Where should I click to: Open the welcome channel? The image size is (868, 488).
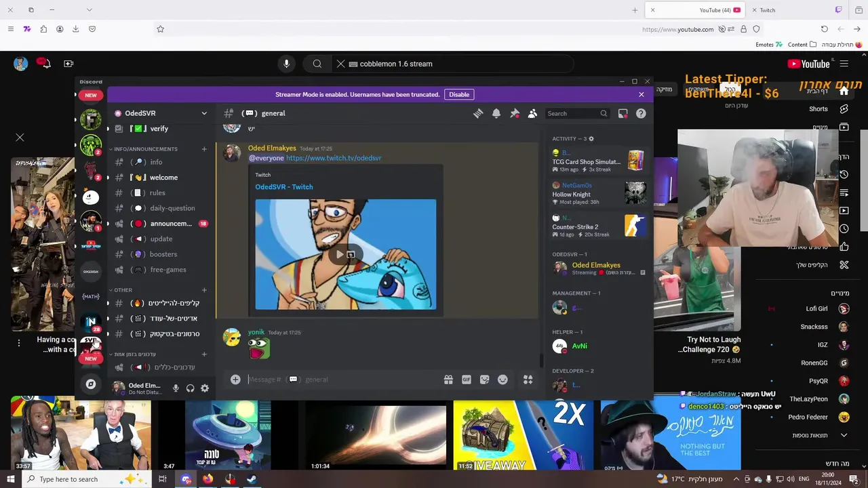tap(160, 178)
